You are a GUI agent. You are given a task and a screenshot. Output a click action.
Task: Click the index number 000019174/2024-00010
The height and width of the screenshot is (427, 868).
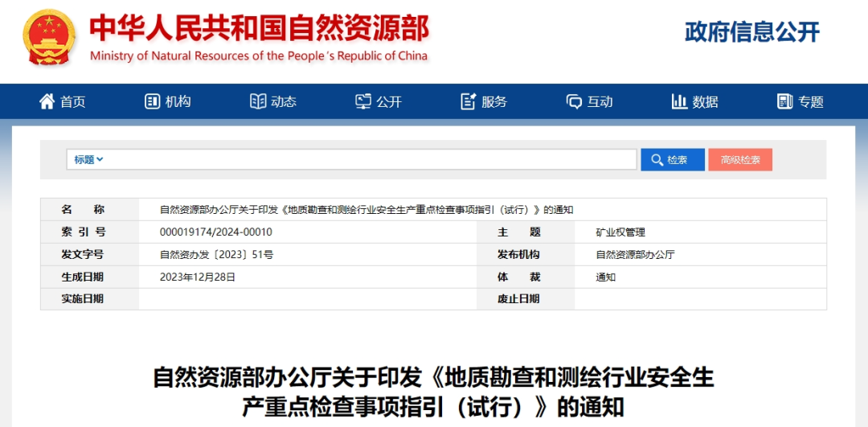point(216,232)
